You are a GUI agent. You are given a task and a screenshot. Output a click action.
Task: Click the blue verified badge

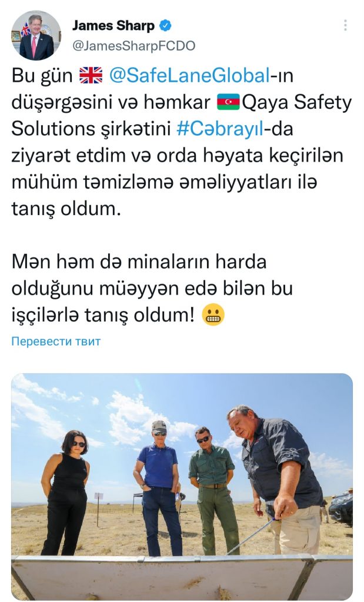(165, 26)
